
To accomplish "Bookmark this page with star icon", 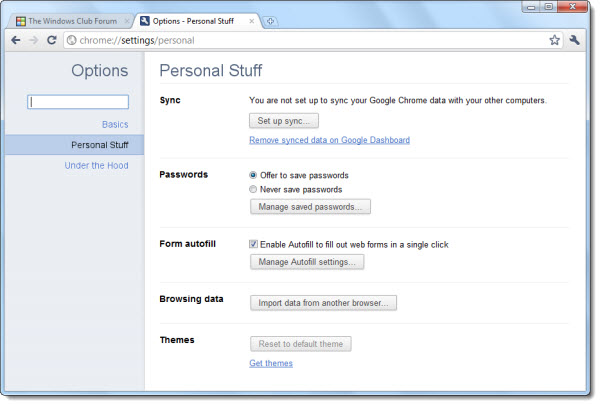I will coord(554,40).
